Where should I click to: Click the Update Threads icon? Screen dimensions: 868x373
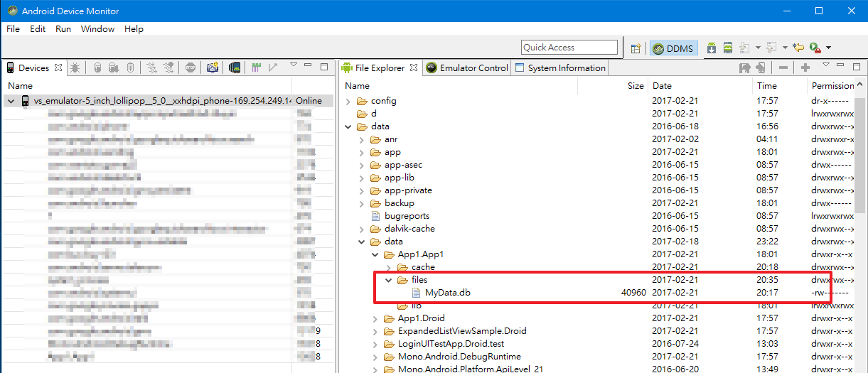pos(151,68)
